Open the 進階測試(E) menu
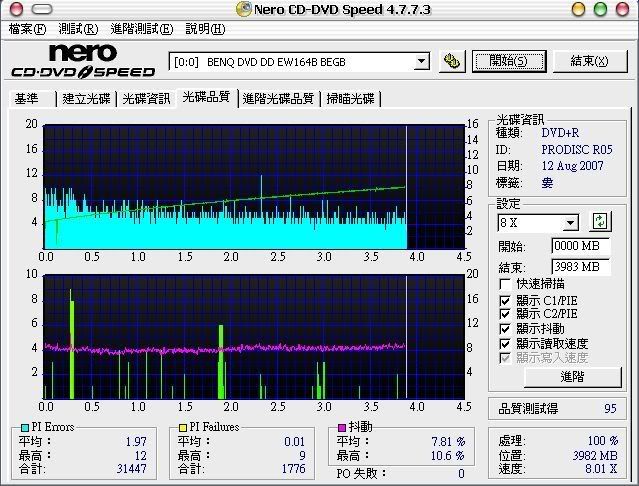The height and width of the screenshot is (486, 639). (x=142, y=29)
